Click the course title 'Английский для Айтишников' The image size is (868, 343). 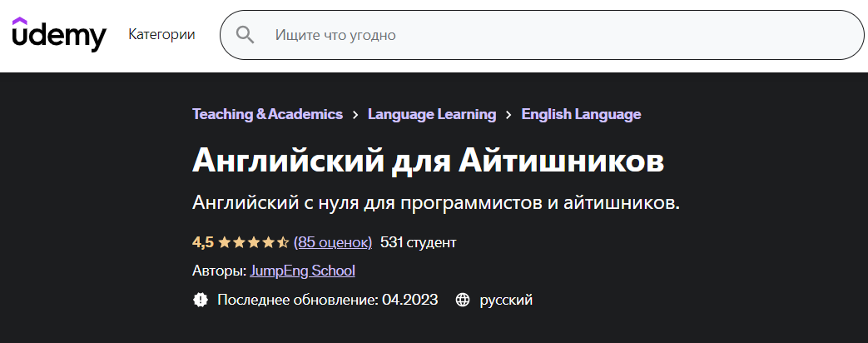(x=428, y=162)
